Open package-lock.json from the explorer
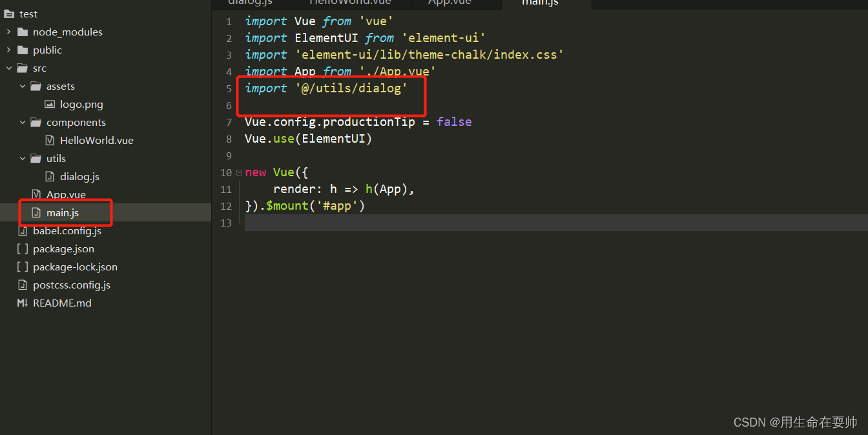Image resolution: width=868 pixels, height=435 pixels. point(74,267)
